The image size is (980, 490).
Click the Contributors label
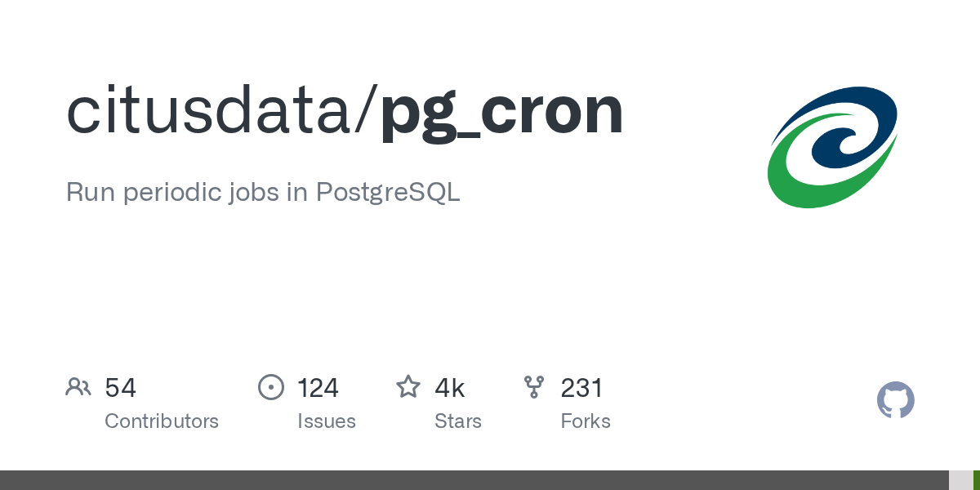[162, 421]
